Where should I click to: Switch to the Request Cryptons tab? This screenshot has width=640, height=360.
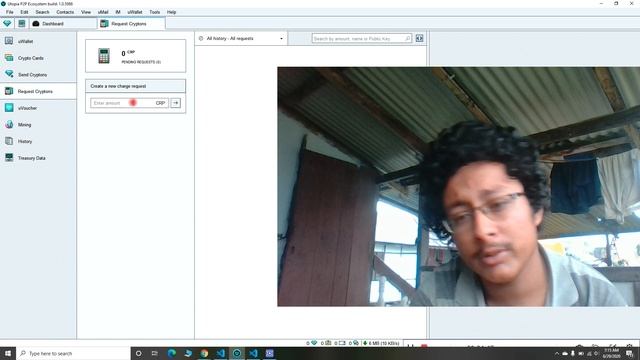131,24
